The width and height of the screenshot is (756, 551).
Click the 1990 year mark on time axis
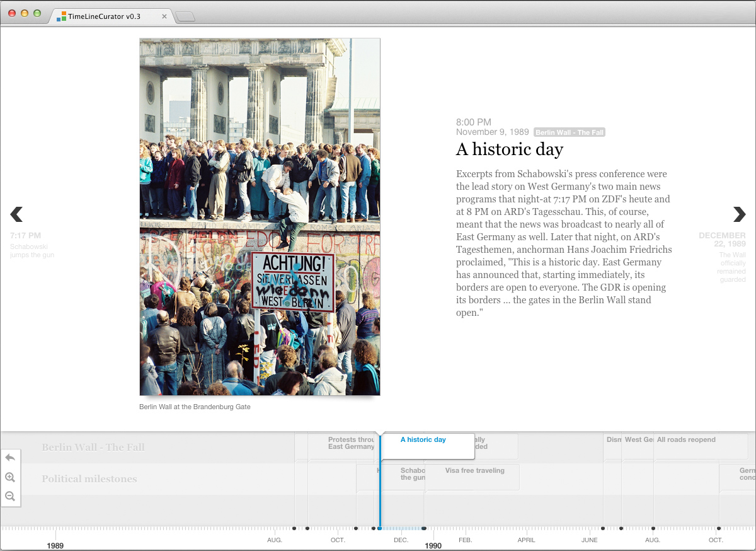coord(433,546)
